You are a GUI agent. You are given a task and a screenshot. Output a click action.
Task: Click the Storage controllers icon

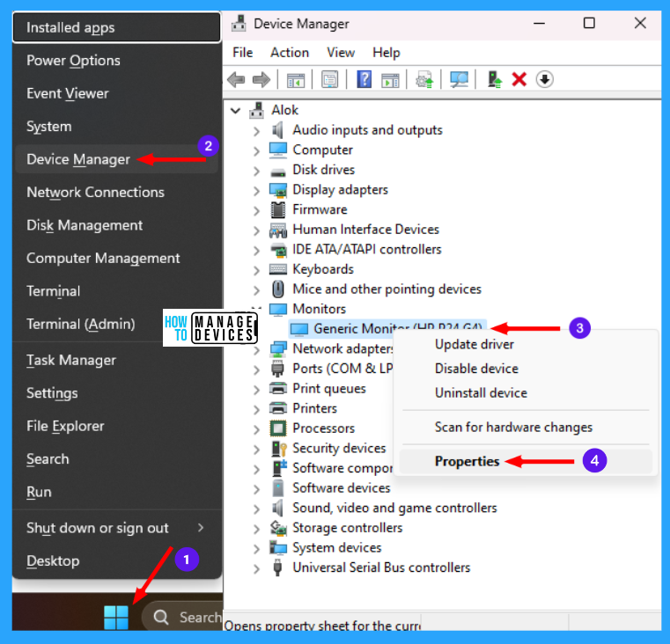pos(278,528)
